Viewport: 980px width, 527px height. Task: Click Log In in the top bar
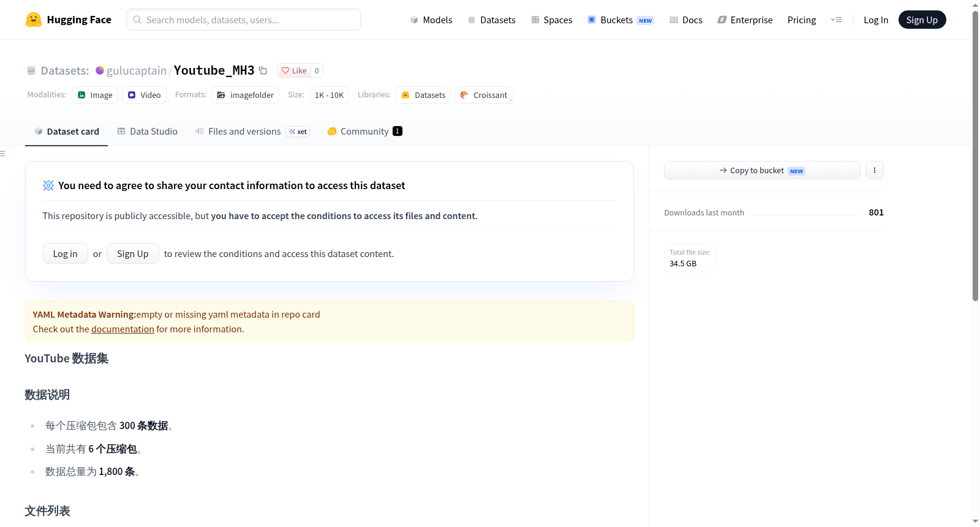[x=876, y=20]
